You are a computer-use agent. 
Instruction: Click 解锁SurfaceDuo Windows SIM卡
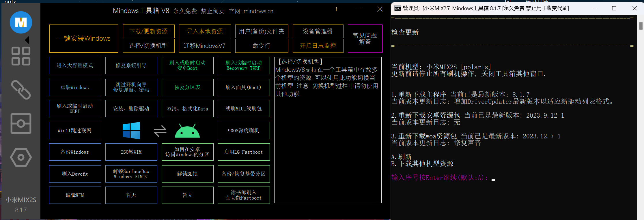pyautogui.click(x=131, y=174)
